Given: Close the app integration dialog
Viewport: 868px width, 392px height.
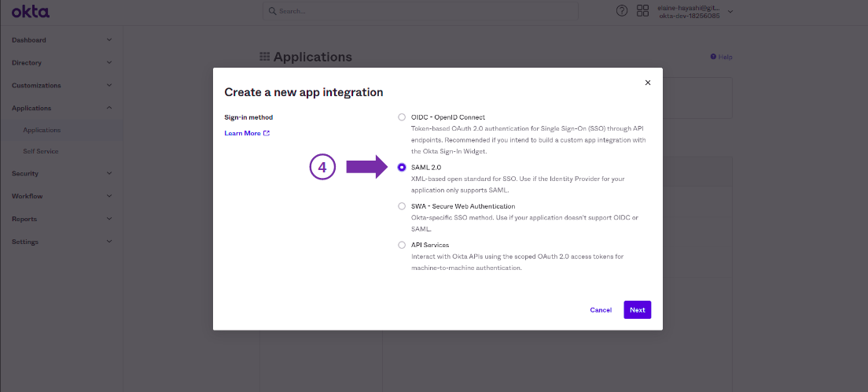Looking at the screenshot, I should (648, 83).
